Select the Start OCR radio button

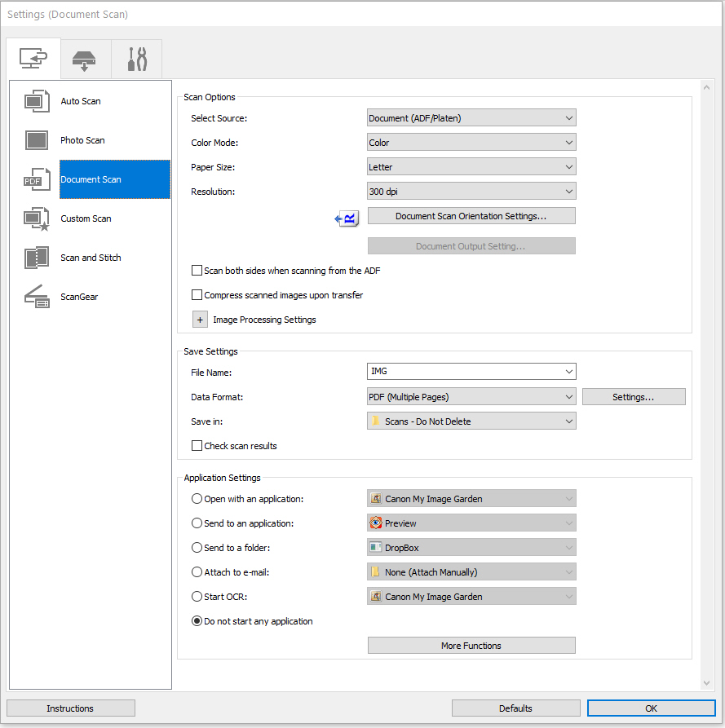pos(197,597)
